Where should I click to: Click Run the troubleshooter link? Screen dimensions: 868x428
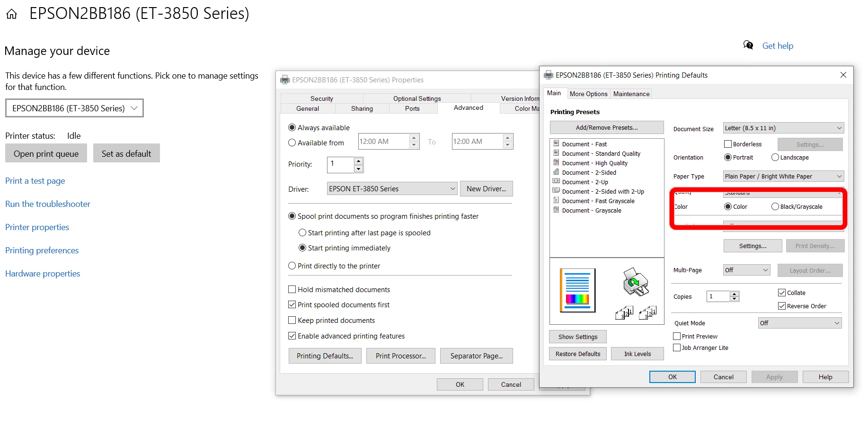pos(48,204)
